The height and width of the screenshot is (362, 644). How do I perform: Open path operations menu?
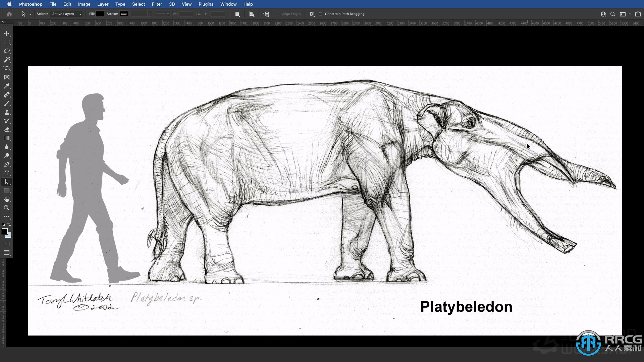[237, 14]
